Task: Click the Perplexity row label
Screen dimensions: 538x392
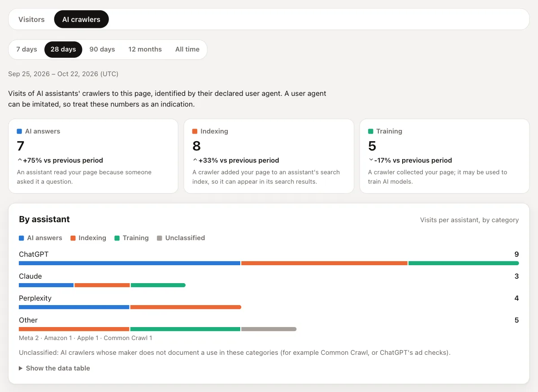Action: [x=35, y=298]
